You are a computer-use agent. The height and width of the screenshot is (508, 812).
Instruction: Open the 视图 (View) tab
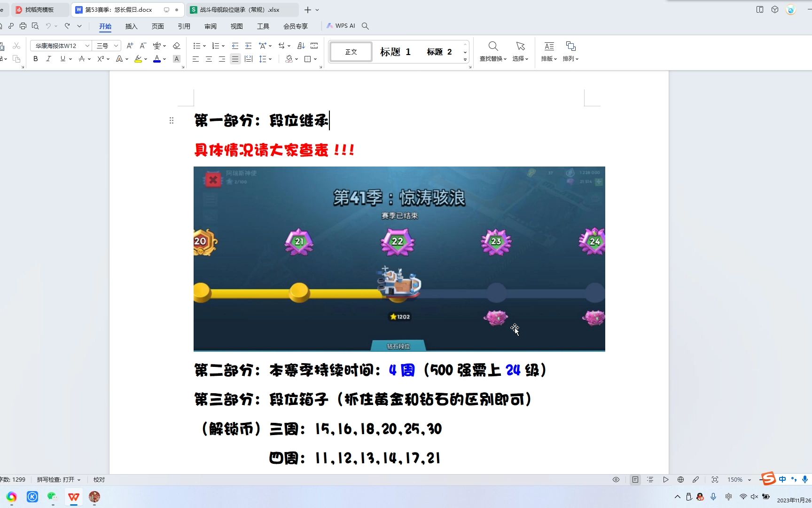click(x=237, y=26)
